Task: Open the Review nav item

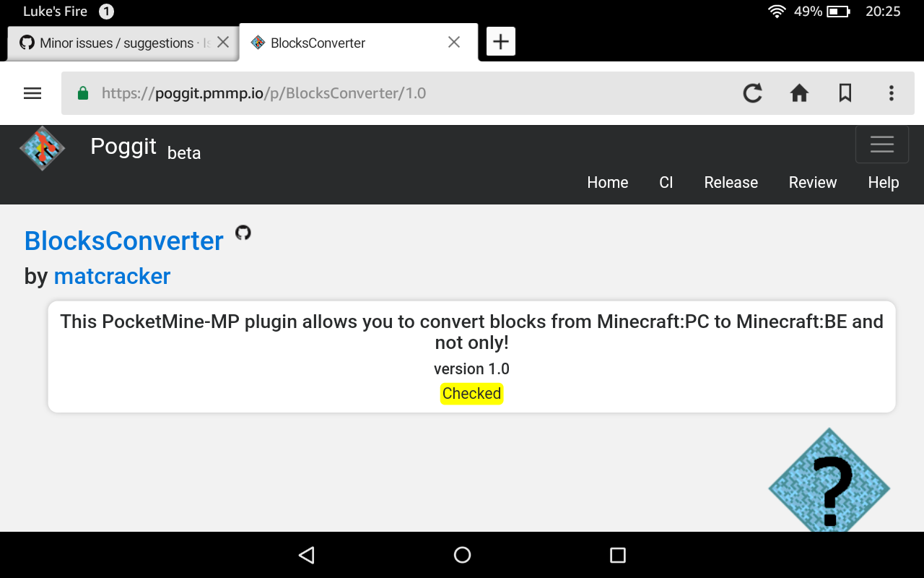Action: (x=813, y=183)
